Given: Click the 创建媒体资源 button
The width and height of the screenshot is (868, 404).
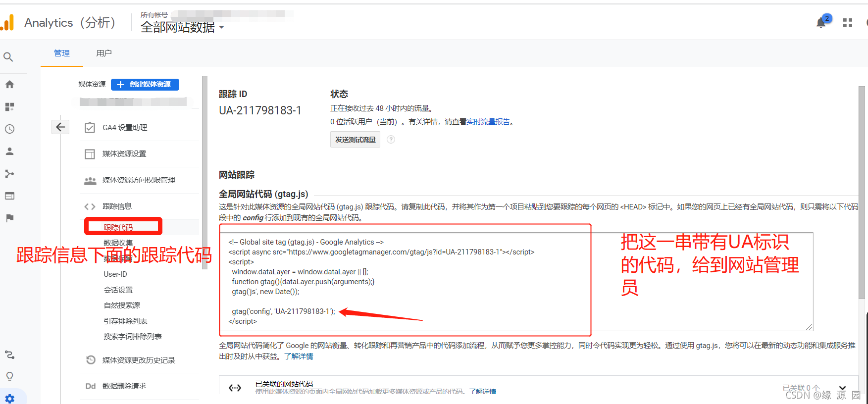Looking at the screenshot, I should 145,85.
